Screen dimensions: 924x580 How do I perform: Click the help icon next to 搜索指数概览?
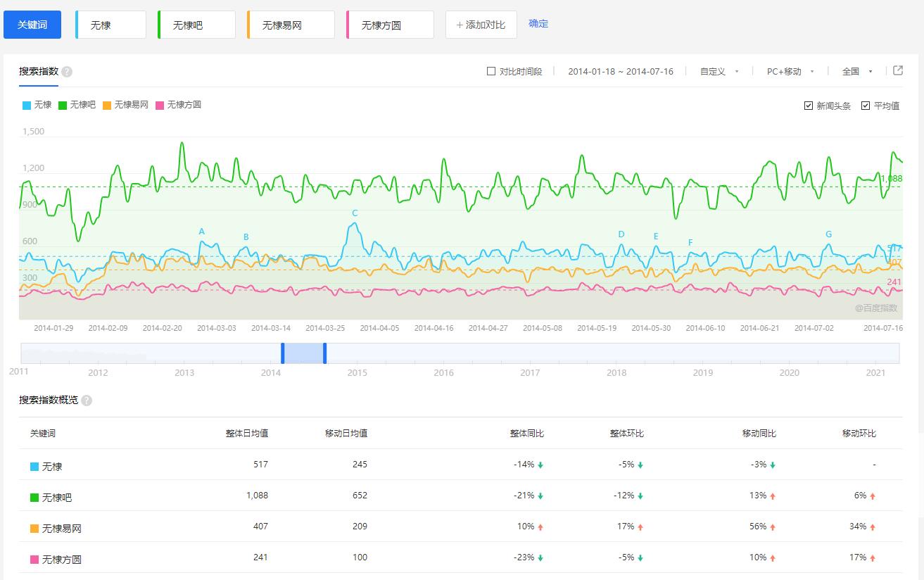[87, 401]
